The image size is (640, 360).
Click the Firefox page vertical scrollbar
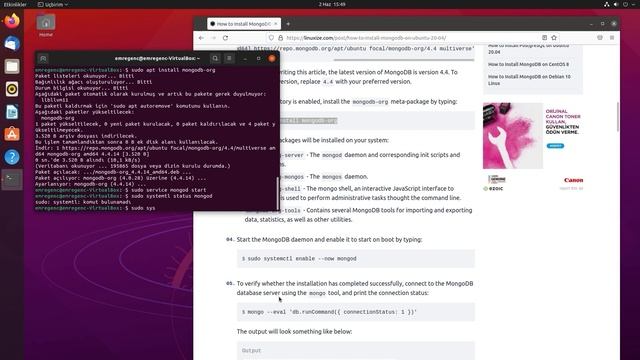click(x=618, y=117)
